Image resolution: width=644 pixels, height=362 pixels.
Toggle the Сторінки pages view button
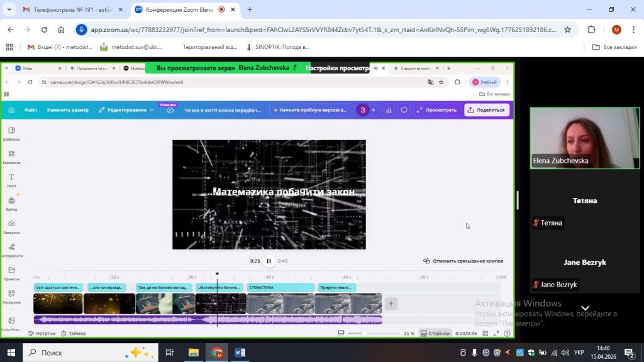pyautogui.click(x=435, y=333)
